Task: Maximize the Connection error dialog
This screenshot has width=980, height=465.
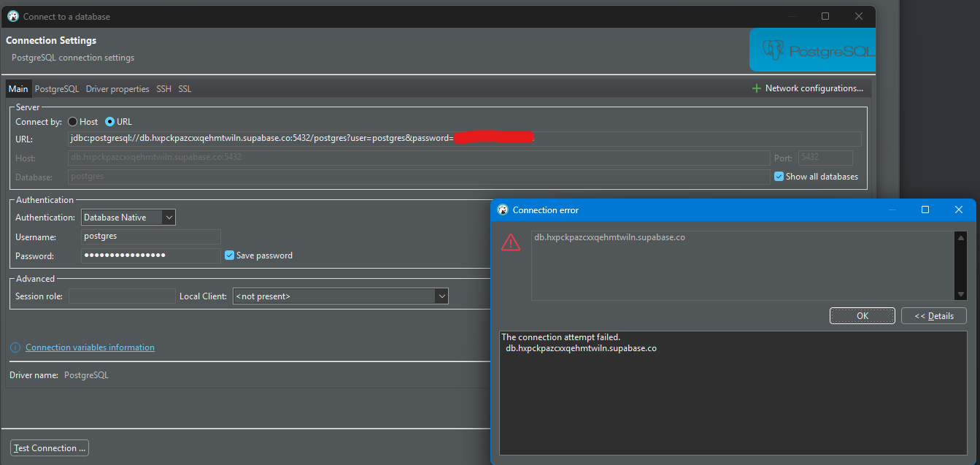Action: point(925,210)
